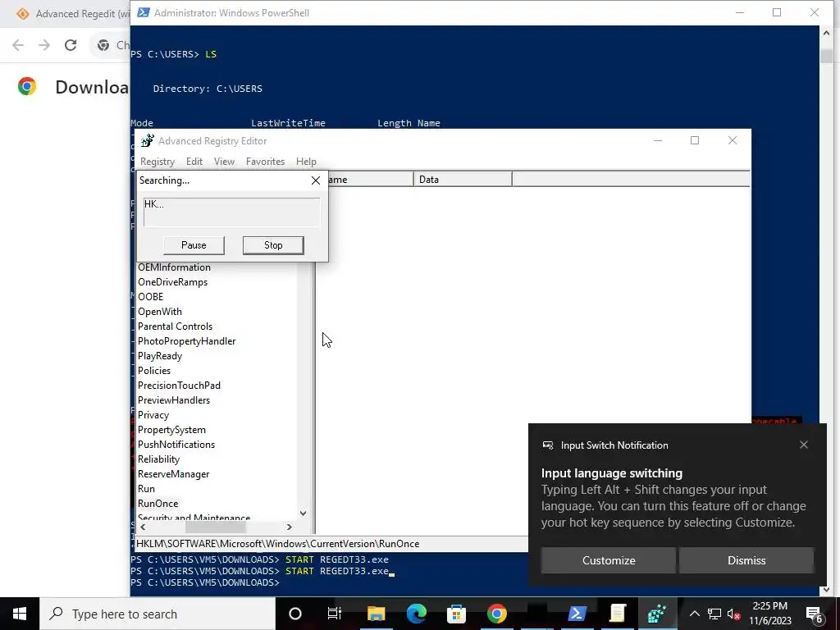Open Task View from the taskbar
Viewport: 840px width, 630px height.
coord(335,614)
